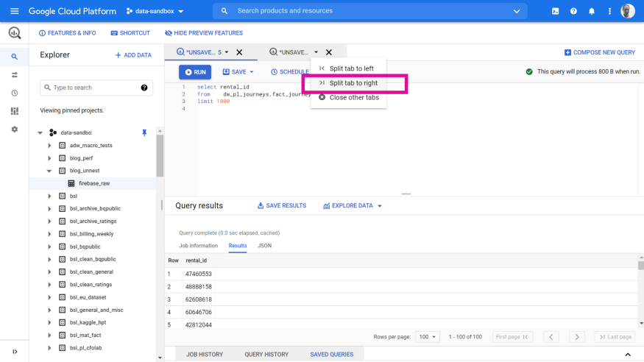644x362 pixels.
Task: Click the editor resize handle bar
Action: pyautogui.click(x=406, y=194)
